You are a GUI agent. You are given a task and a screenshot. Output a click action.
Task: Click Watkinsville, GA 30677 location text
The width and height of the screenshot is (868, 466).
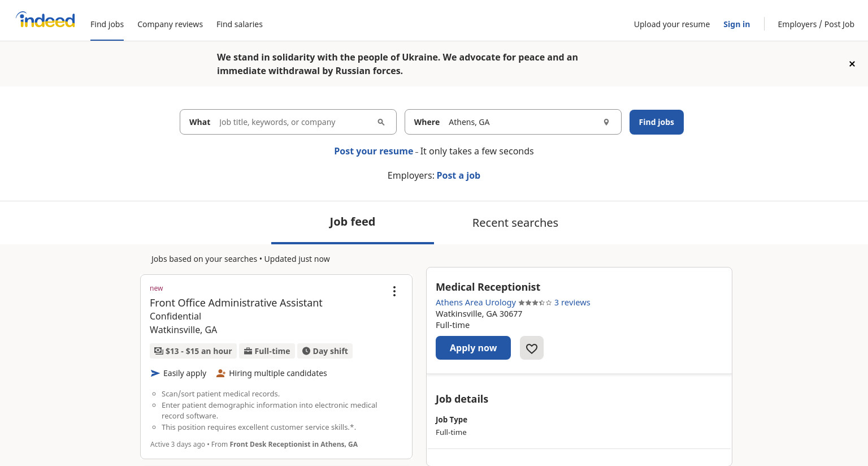pyautogui.click(x=479, y=314)
